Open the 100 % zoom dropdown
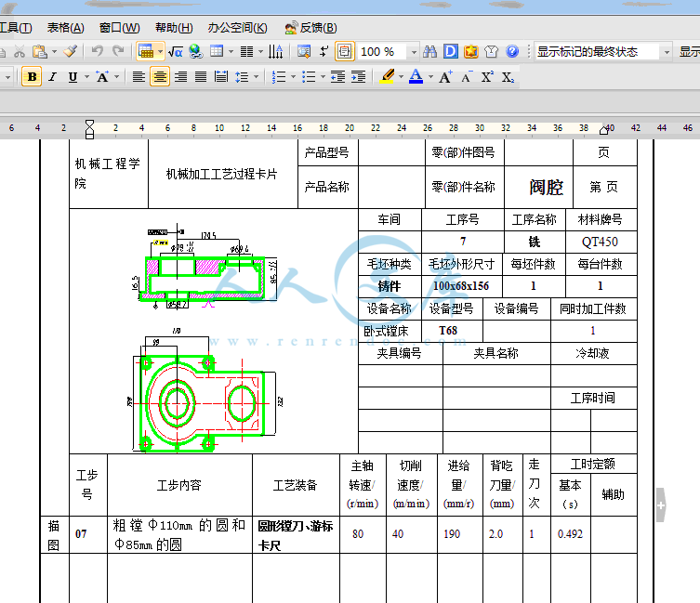 click(x=414, y=52)
